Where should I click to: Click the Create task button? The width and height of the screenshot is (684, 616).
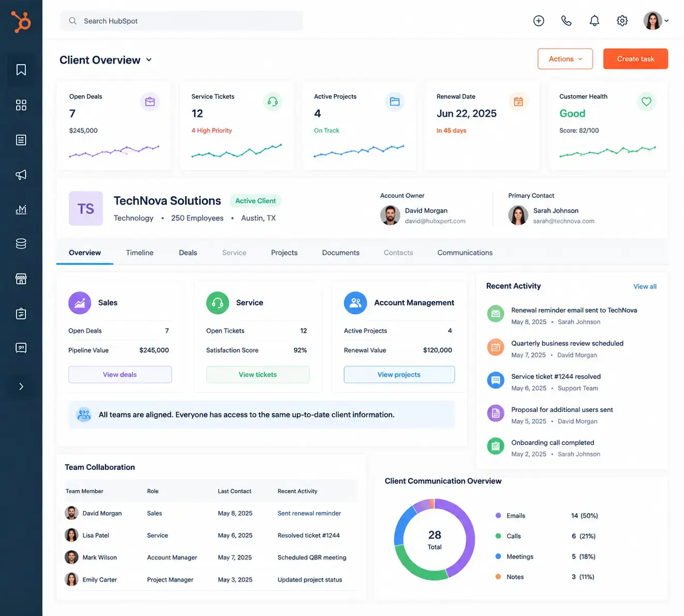(x=635, y=59)
